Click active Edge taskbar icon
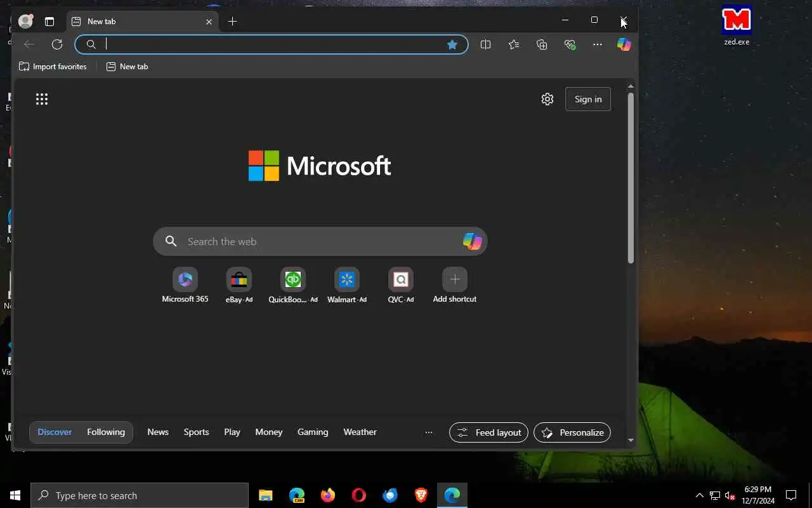 coord(452,495)
